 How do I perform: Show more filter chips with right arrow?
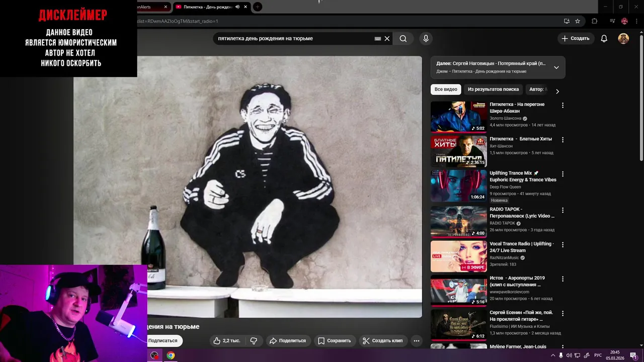557,91
